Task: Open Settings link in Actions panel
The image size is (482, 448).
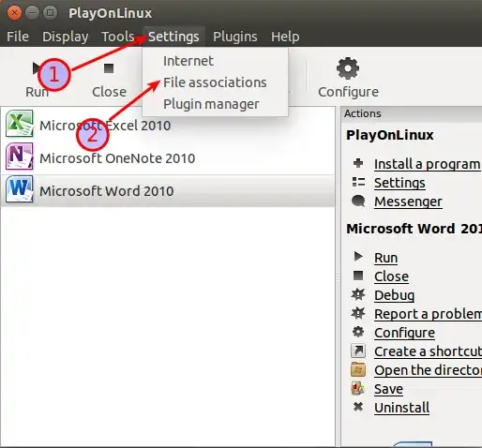Action: [x=399, y=183]
